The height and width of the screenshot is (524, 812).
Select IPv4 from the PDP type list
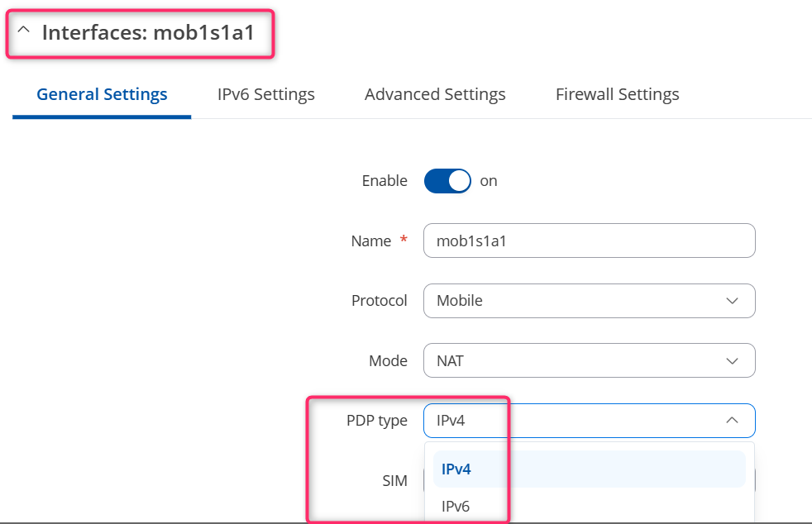point(590,469)
